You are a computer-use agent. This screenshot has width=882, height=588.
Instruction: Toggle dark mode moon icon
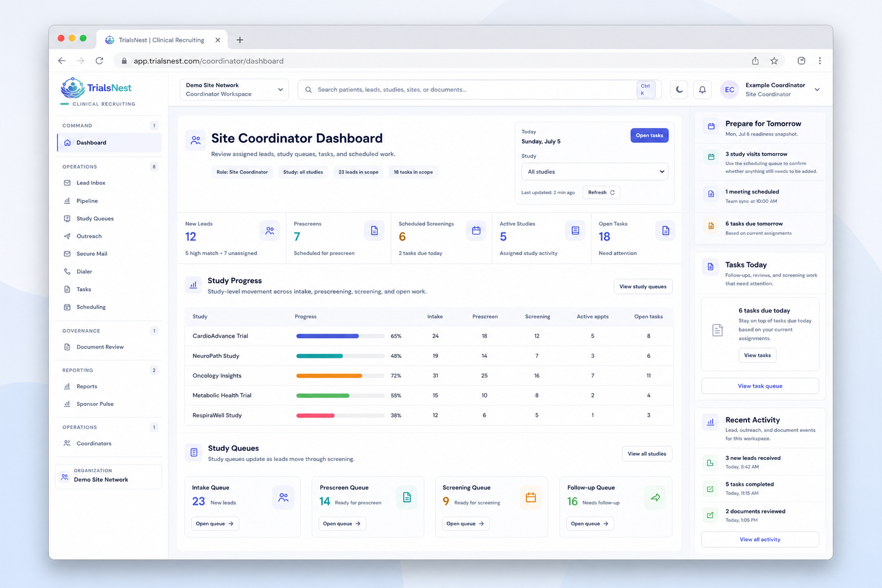[679, 90]
